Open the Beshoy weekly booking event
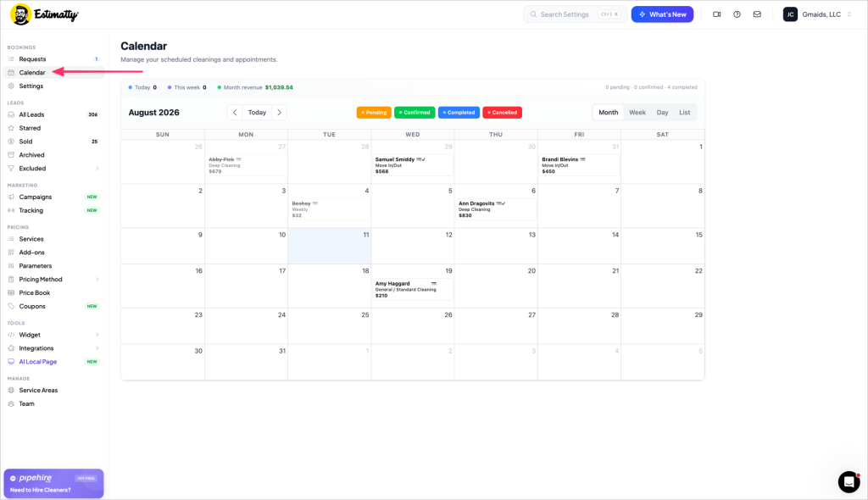Viewport: 868px width, 500px height. pyautogui.click(x=330, y=209)
